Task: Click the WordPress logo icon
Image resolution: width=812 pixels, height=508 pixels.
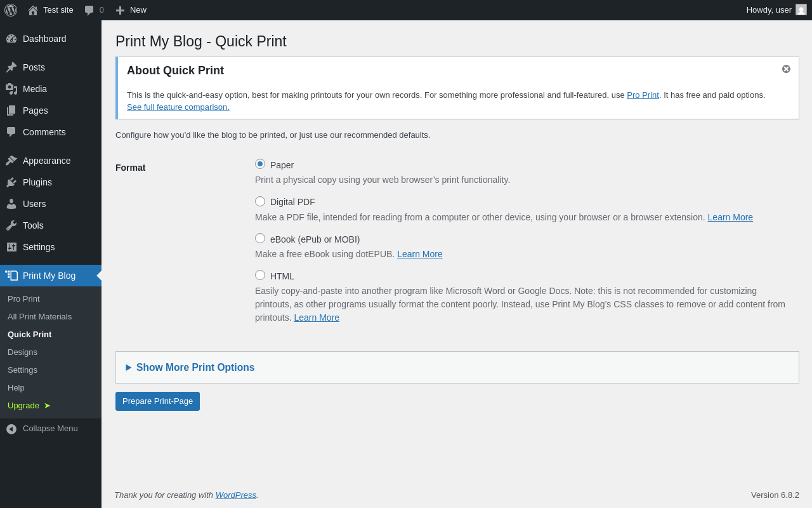Action: pyautogui.click(x=11, y=10)
